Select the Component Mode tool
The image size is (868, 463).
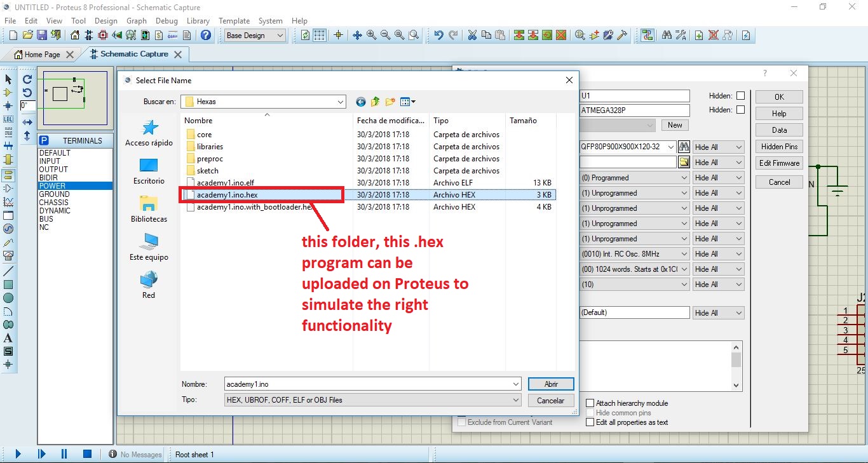coord(8,93)
